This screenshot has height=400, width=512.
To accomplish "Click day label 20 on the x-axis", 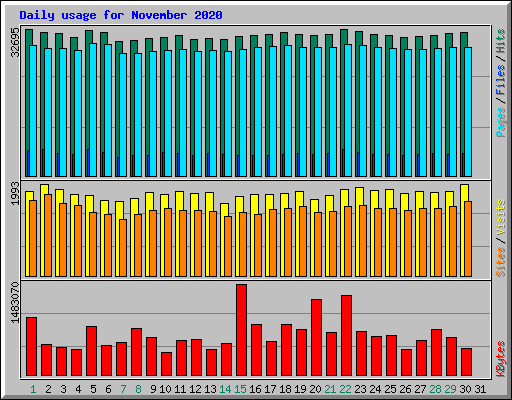I will [x=315, y=389].
